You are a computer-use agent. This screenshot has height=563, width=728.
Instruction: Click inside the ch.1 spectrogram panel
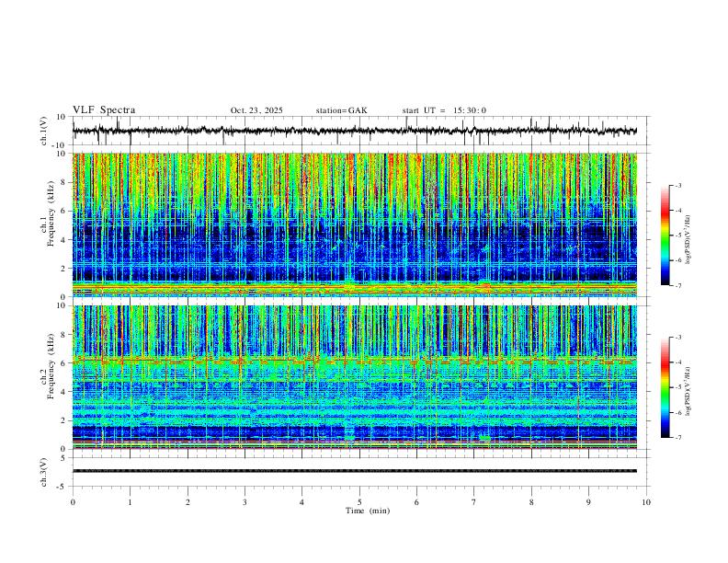355,224
